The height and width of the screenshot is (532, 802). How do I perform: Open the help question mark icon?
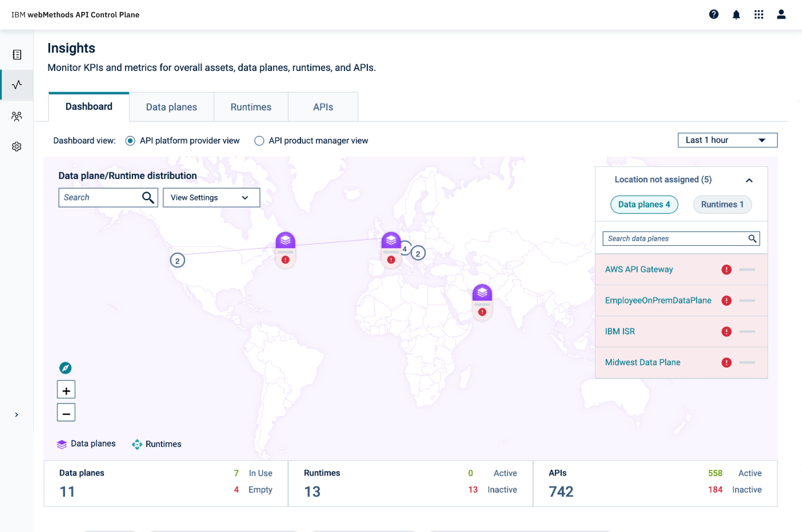713,14
